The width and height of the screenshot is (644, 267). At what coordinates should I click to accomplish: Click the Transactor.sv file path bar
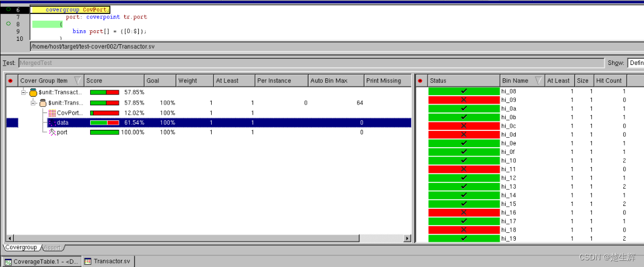click(x=337, y=47)
